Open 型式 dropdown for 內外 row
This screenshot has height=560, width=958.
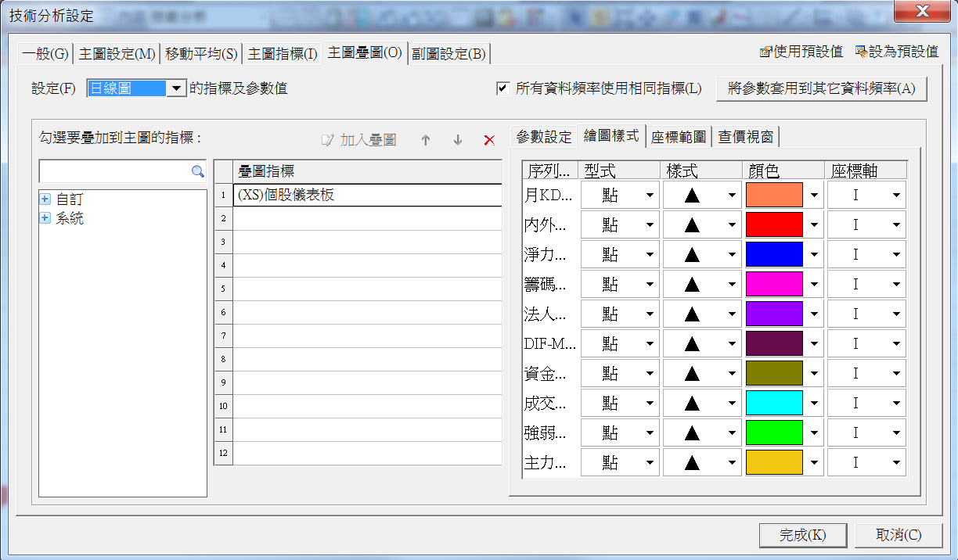coord(650,225)
